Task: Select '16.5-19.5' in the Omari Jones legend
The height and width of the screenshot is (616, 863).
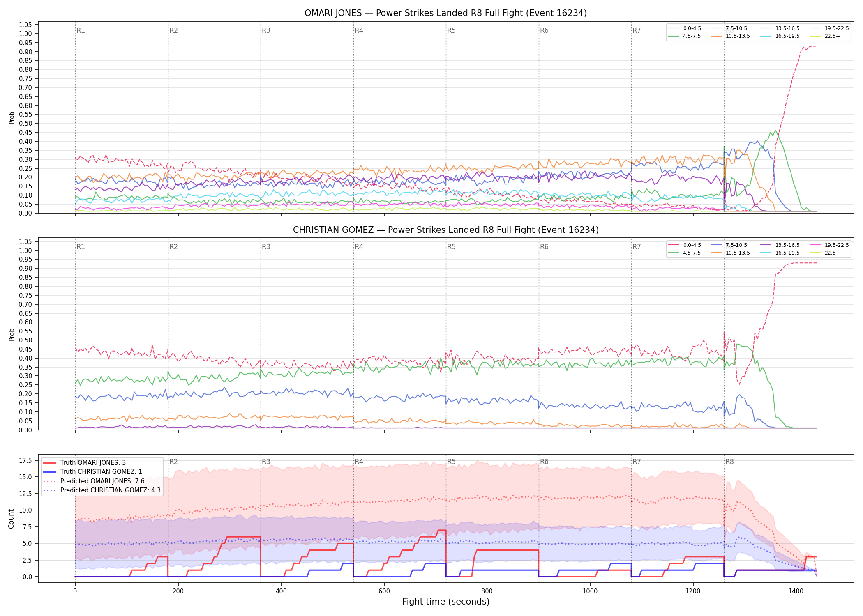Action: click(x=787, y=36)
